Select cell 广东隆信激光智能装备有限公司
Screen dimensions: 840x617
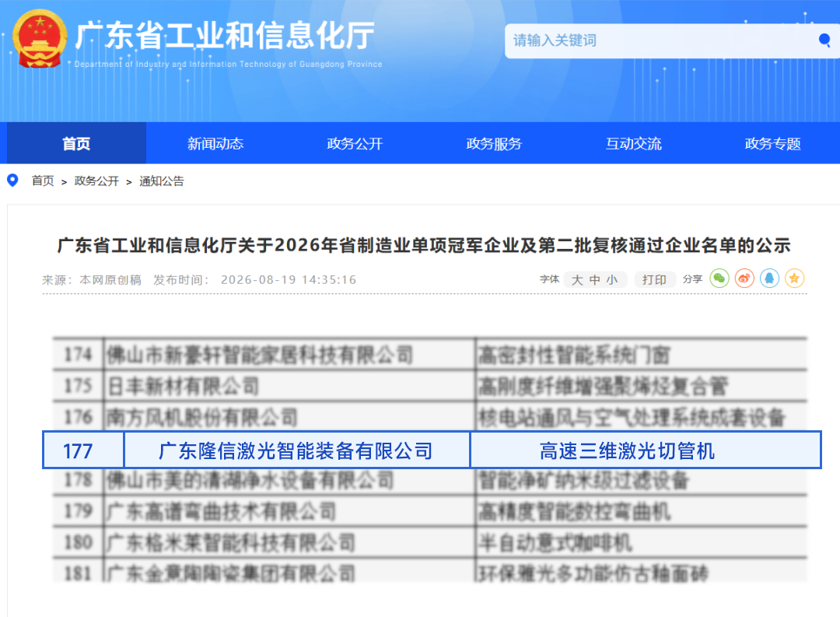pyautogui.click(x=297, y=450)
